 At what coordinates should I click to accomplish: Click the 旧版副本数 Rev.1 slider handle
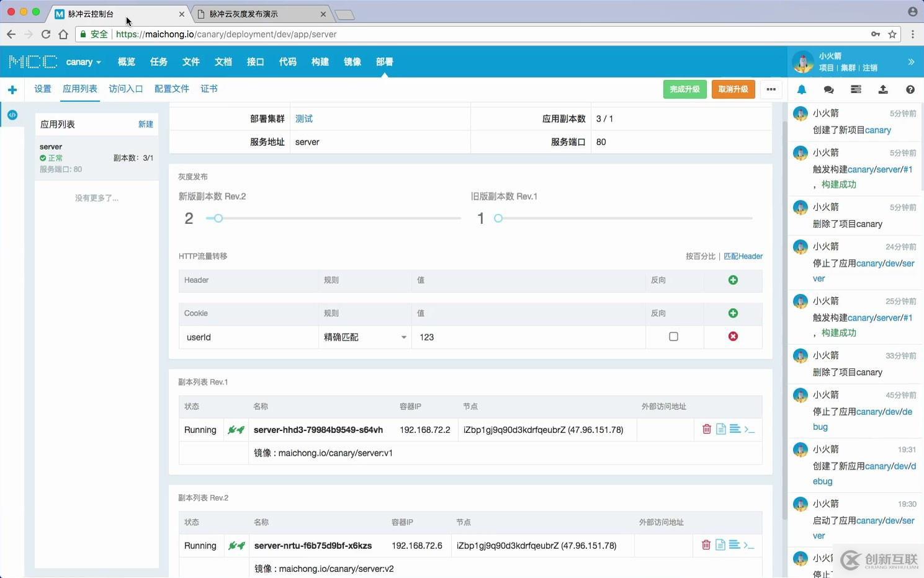[498, 218]
